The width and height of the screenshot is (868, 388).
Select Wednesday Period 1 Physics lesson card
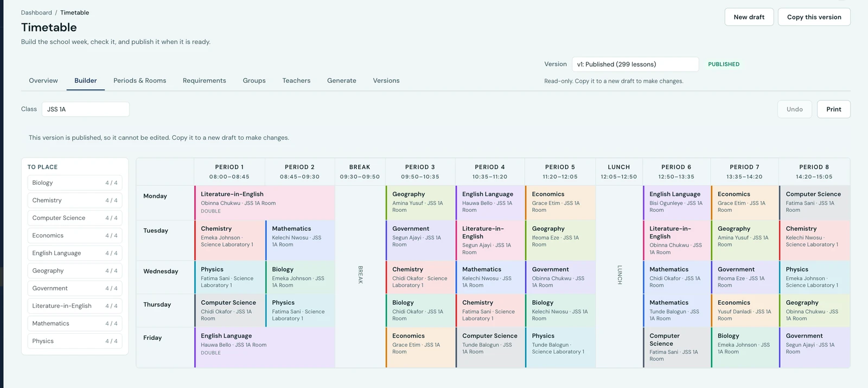pyautogui.click(x=229, y=277)
